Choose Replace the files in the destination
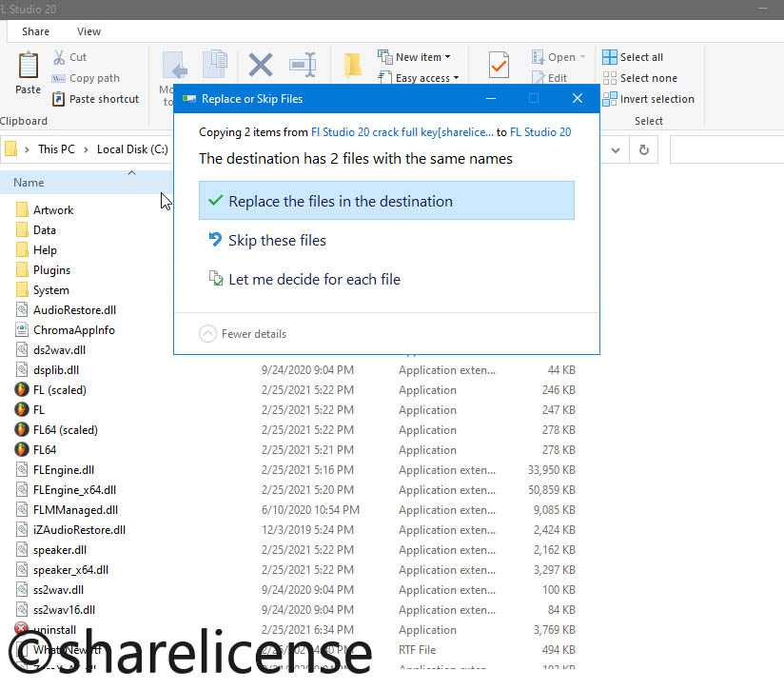Viewport: 784px width, 690px height. (386, 201)
